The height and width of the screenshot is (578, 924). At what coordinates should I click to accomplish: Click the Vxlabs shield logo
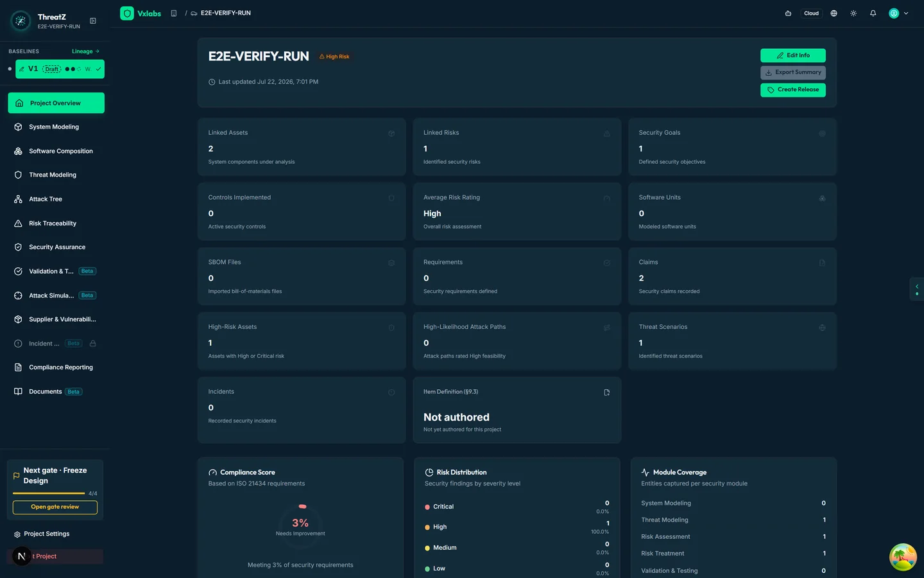pos(127,13)
